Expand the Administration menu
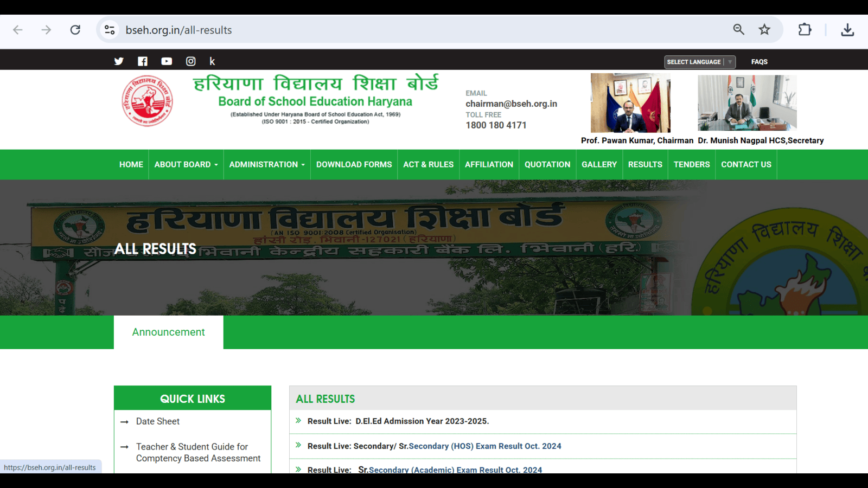This screenshot has height=488, width=868. point(266,164)
